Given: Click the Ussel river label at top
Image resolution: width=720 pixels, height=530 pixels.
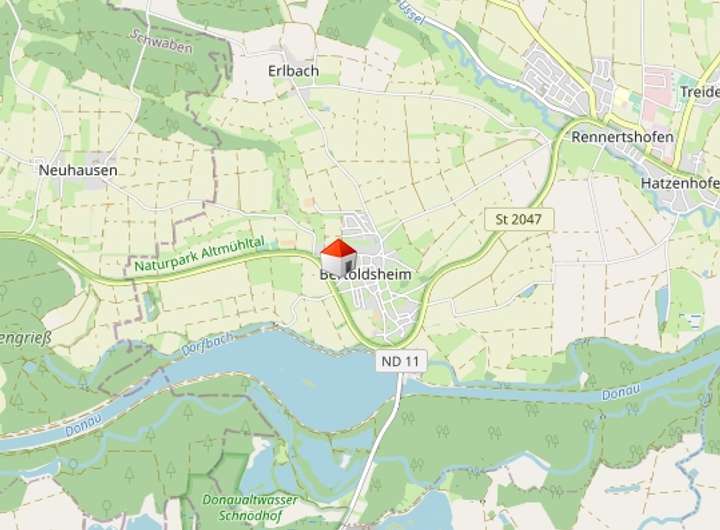Looking at the screenshot, I should [x=410, y=14].
